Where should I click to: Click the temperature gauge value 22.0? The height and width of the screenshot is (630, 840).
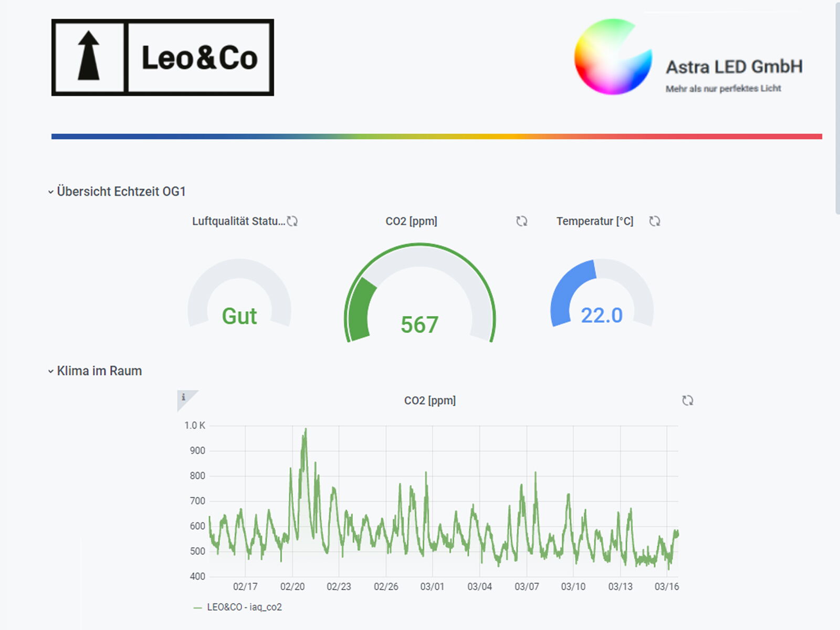click(602, 316)
